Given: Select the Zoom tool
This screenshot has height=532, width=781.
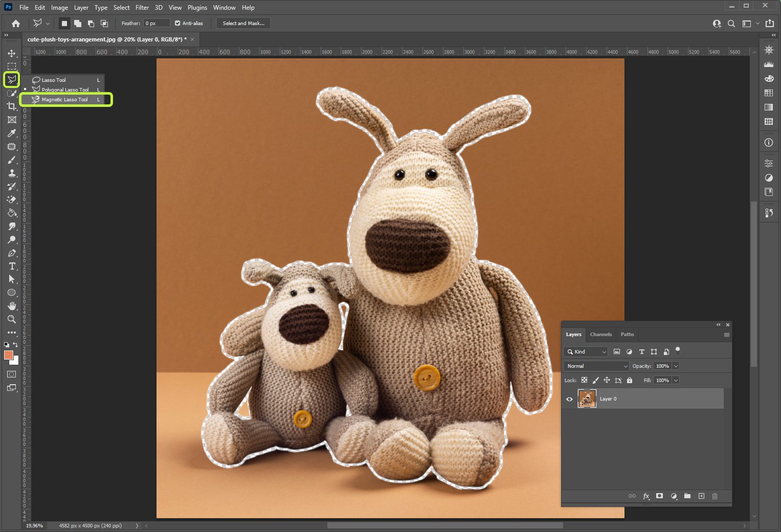Looking at the screenshot, I should [12, 319].
